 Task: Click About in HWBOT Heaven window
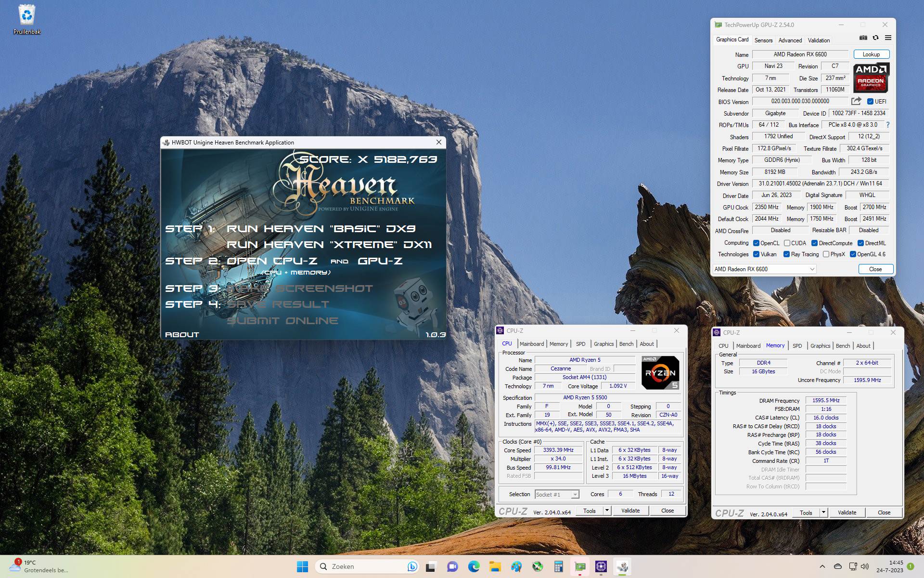tap(182, 334)
